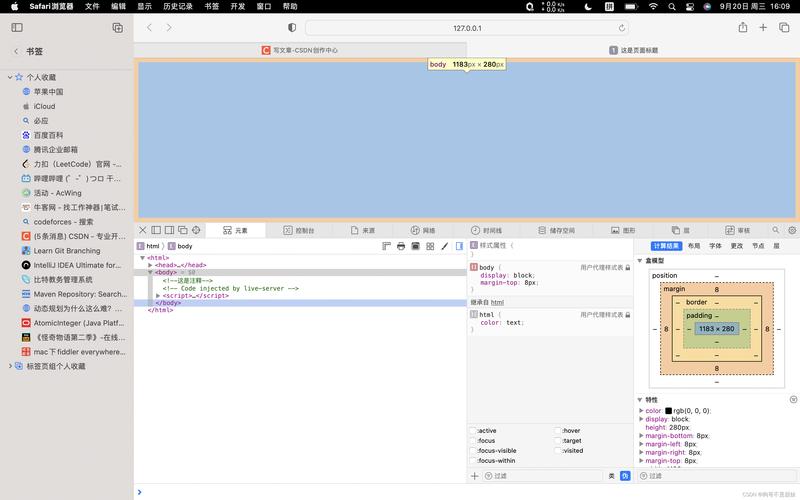This screenshot has height=500, width=800.
Task: Click the add new style rule plus icon
Action: 475,476
